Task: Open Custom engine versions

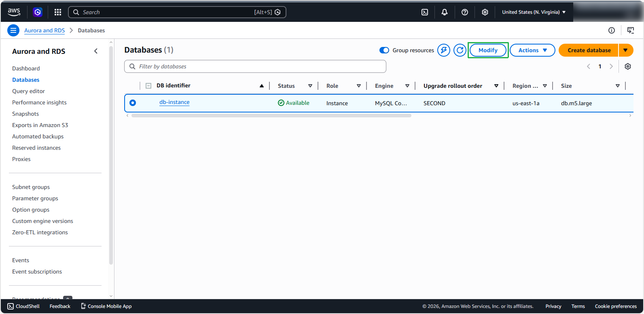Action: [x=42, y=221]
